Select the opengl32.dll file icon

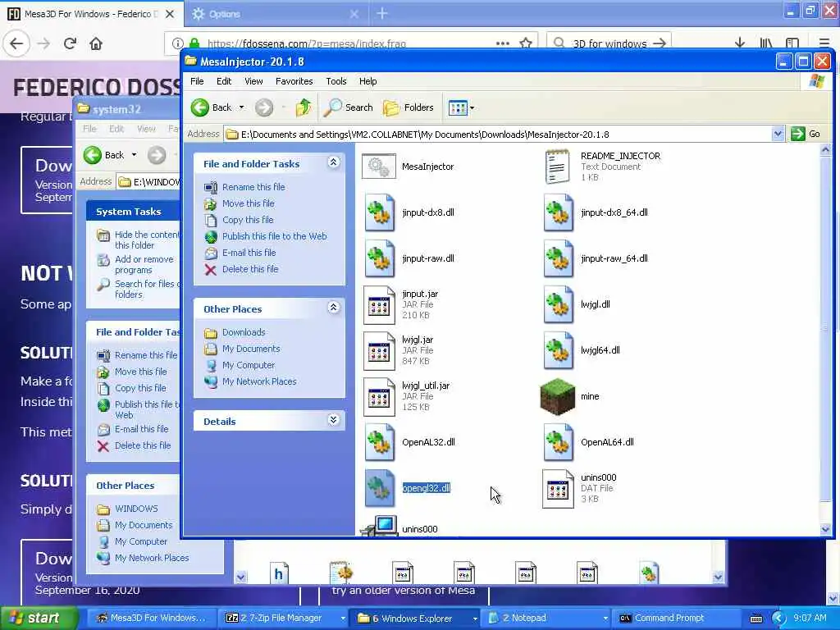379,489
